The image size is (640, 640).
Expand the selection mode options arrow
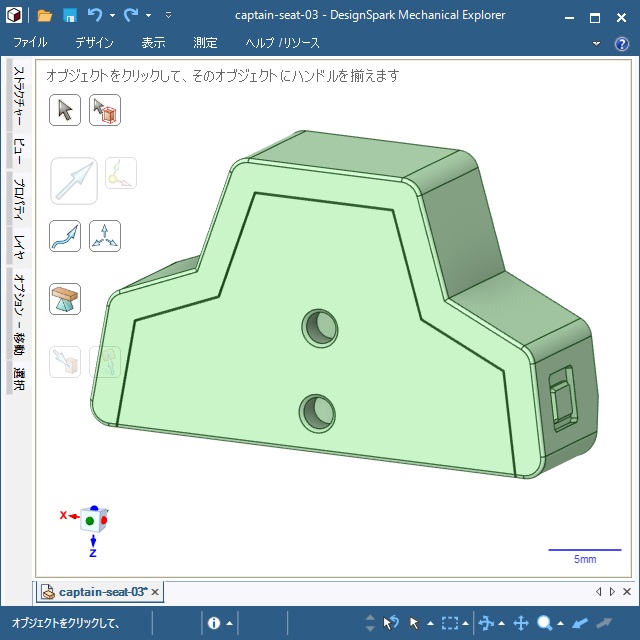point(465,623)
